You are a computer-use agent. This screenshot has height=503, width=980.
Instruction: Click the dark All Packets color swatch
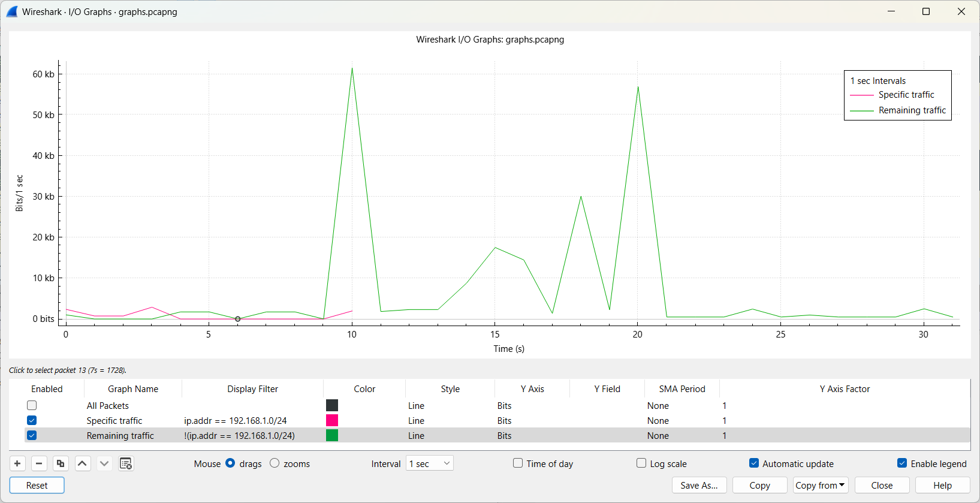(332, 406)
